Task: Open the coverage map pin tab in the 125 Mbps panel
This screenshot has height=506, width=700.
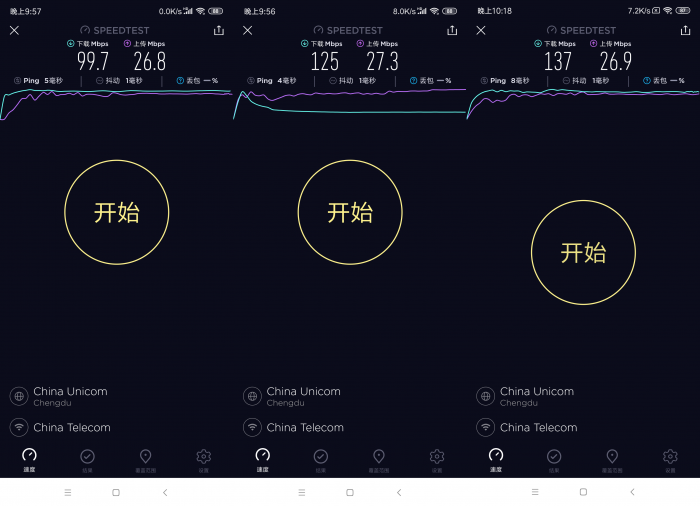Action: (379, 459)
